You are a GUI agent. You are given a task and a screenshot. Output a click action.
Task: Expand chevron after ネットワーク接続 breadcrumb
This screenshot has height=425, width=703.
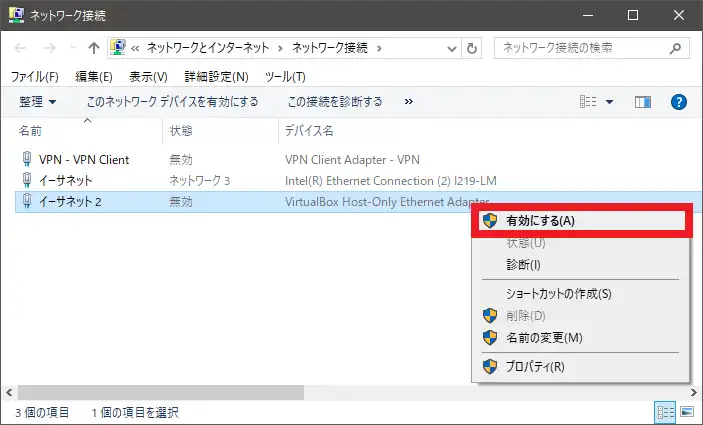coord(379,48)
